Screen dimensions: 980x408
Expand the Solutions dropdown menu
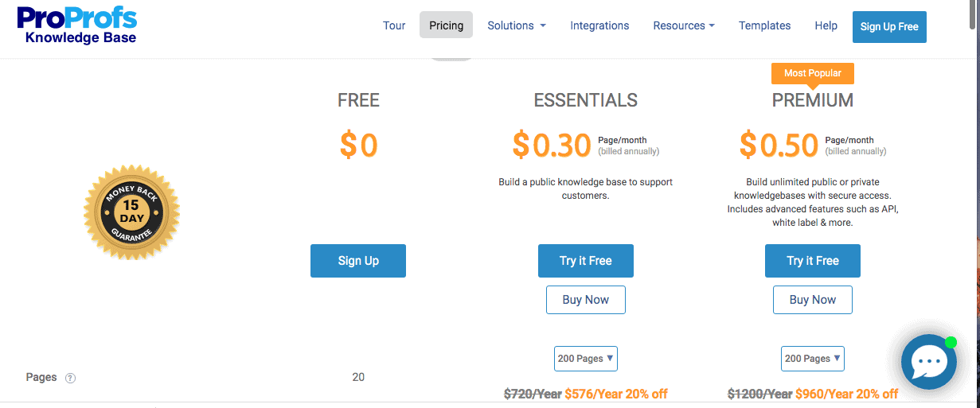tap(517, 25)
